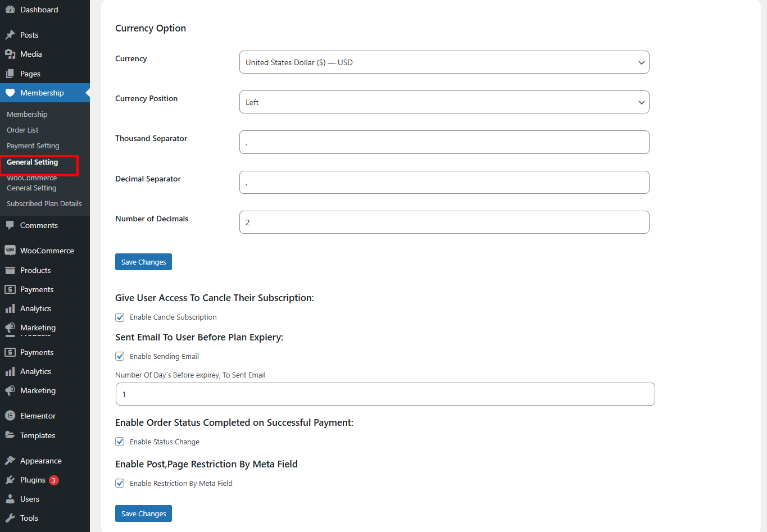The width and height of the screenshot is (767, 532).
Task: Go to Subscribed Plan Details page
Action: (x=44, y=204)
